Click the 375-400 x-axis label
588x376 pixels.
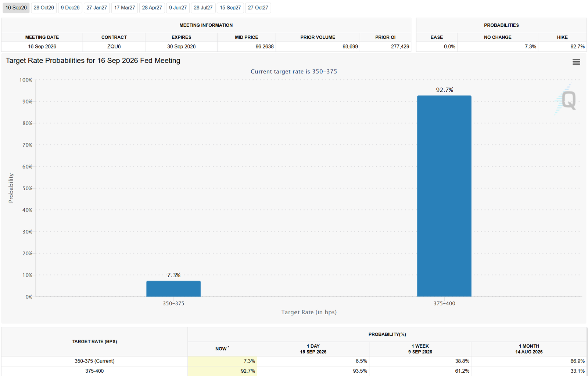(x=444, y=303)
